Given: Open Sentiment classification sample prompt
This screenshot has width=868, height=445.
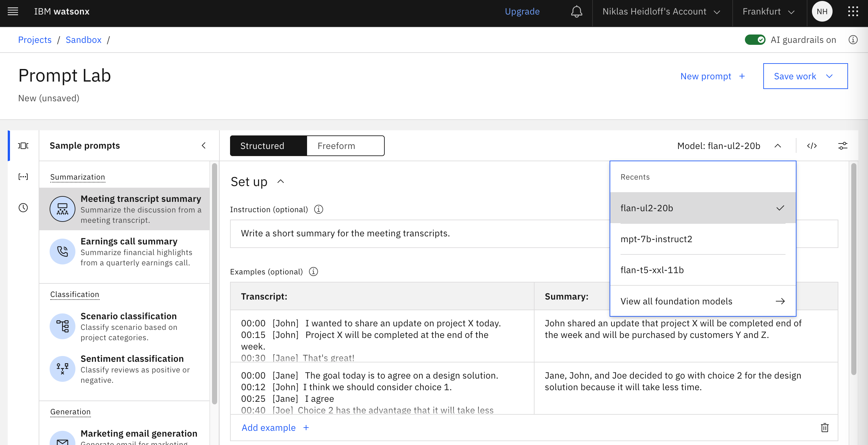Looking at the screenshot, I should click(x=124, y=369).
